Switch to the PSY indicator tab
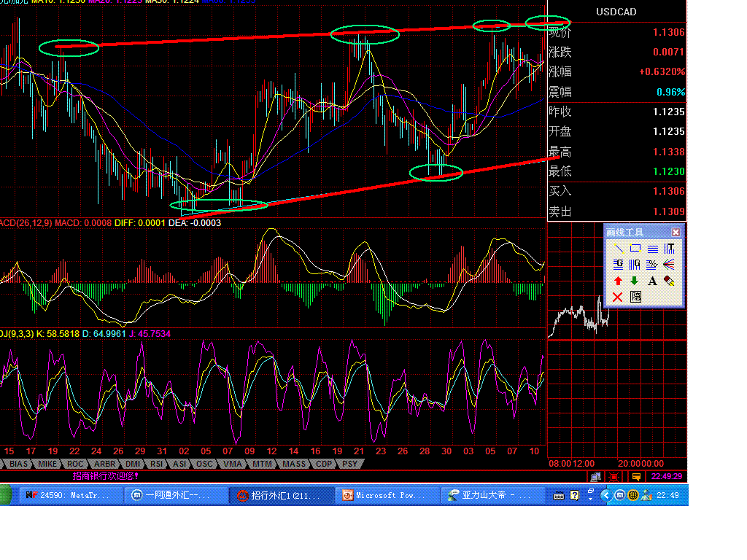 (x=349, y=464)
